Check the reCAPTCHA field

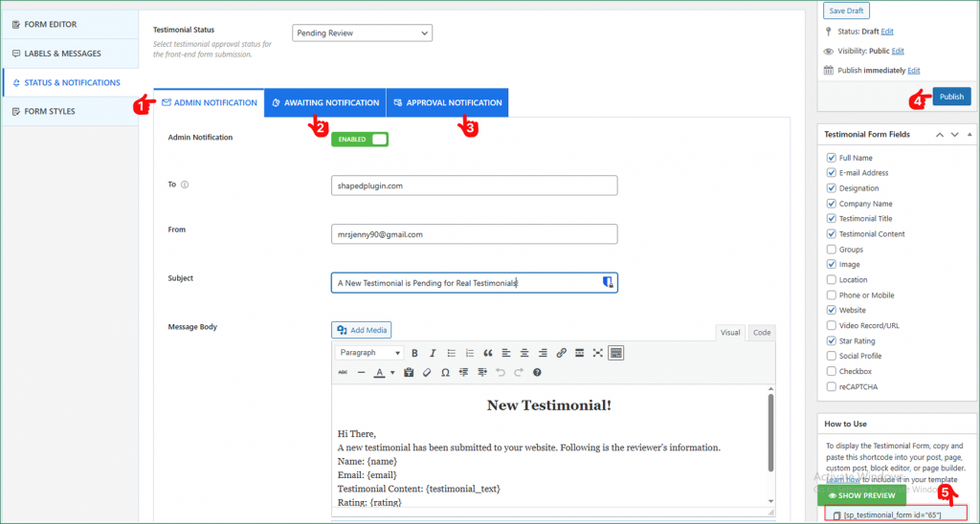tap(832, 386)
